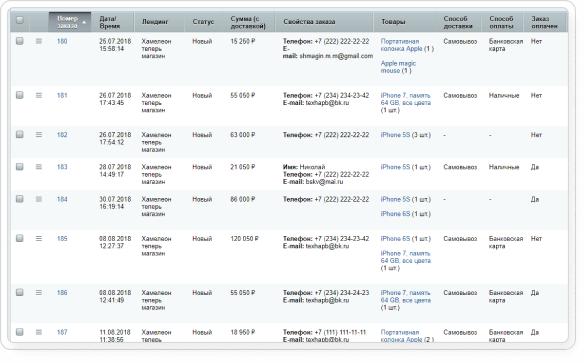
Task: Open row actions menu for order 182
Action: 39,135
